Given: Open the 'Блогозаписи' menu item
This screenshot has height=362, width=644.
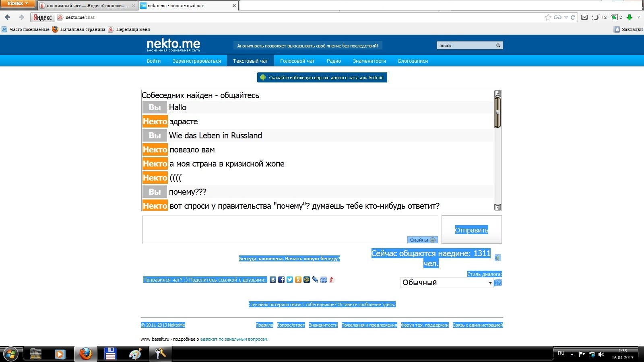Looking at the screenshot, I should click(x=413, y=61).
